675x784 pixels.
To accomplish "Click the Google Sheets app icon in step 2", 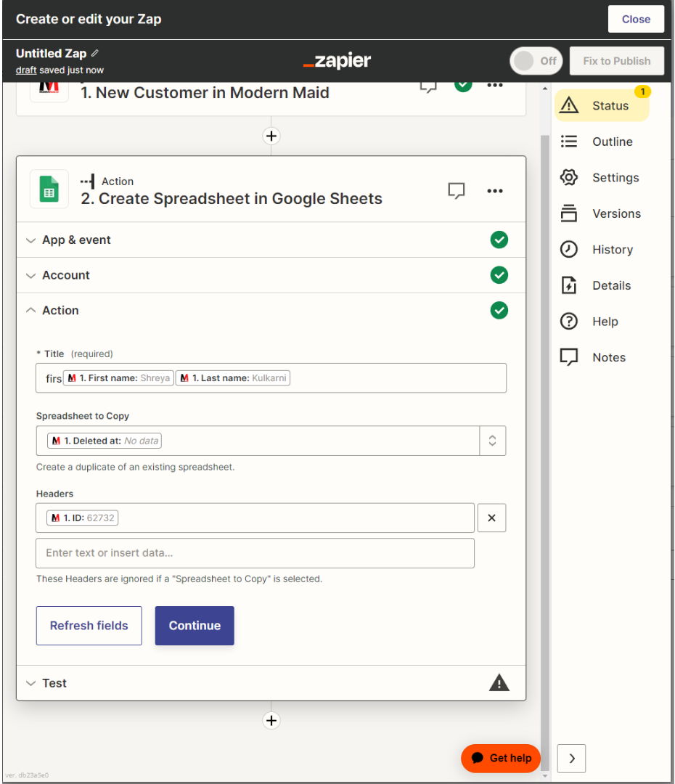I will click(x=49, y=189).
